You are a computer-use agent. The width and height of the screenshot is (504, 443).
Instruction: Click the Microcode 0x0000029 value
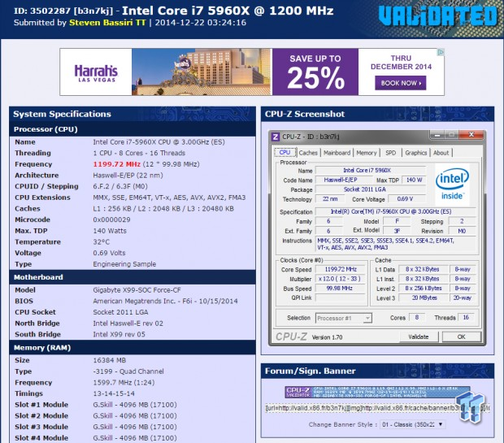[111, 220]
